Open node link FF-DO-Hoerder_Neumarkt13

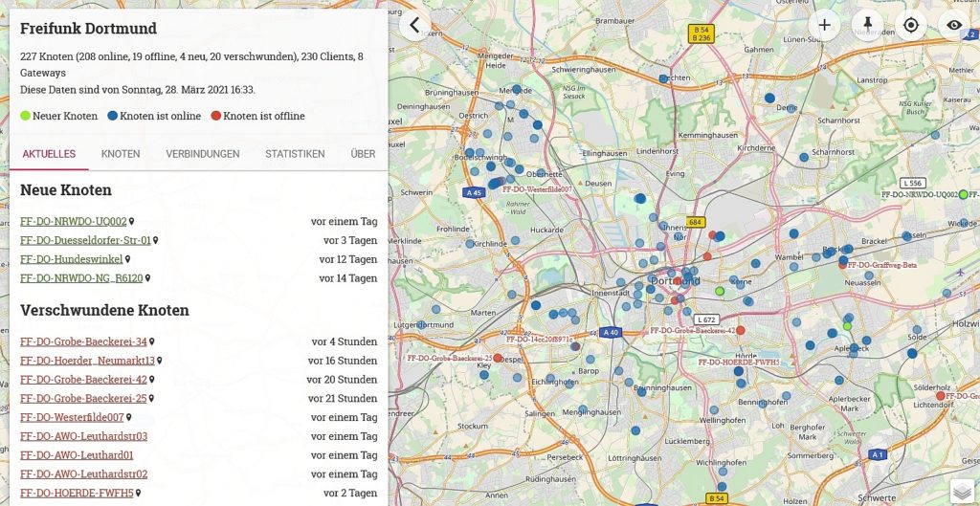(x=87, y=361)
